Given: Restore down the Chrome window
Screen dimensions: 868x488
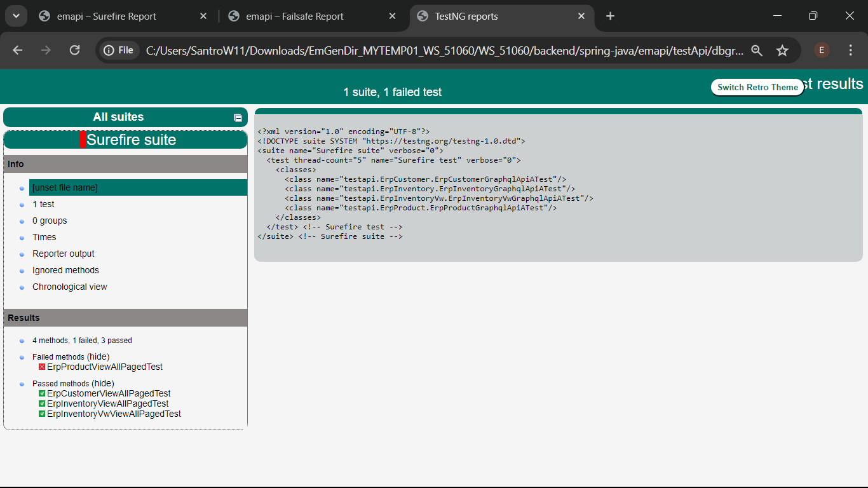Looking at the screenshot, I should [x=813, y=16].
